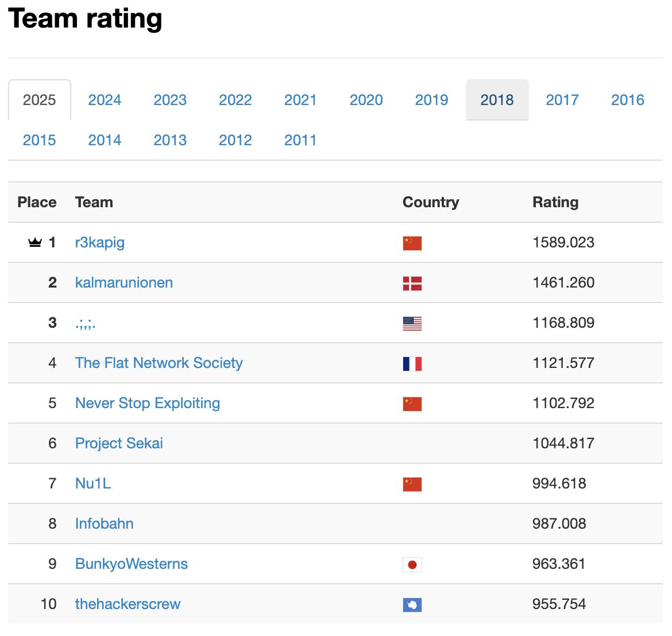672x636 pixels.
Task: View the 2016 team rating
Action: [x=627, y=100]
